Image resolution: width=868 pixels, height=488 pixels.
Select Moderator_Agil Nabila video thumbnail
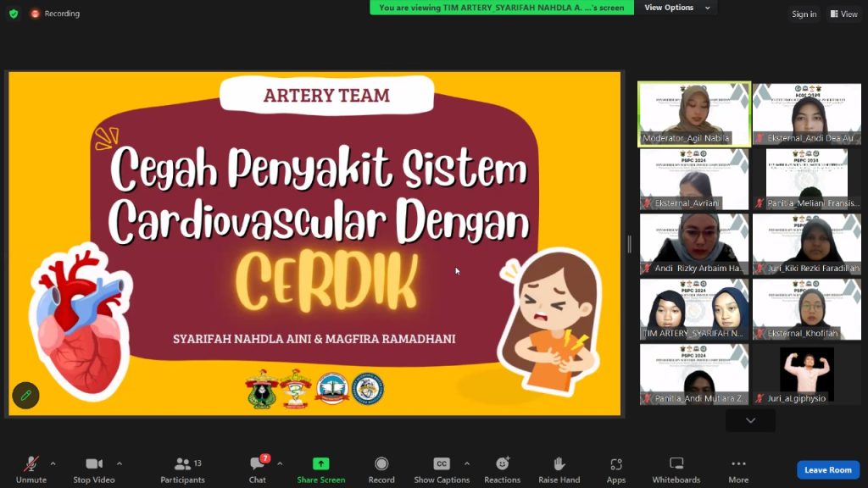point(694,114)
